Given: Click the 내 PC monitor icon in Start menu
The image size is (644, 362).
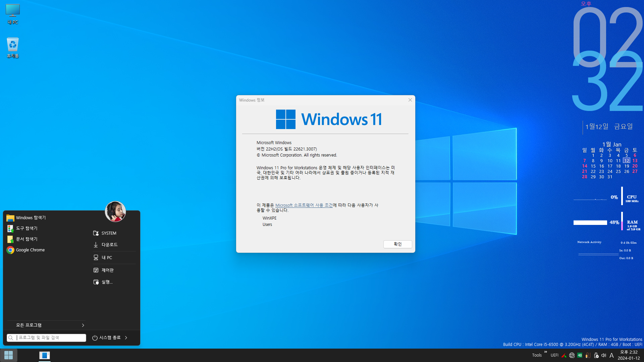Looking at the screenshot, I should click(96, 257).
